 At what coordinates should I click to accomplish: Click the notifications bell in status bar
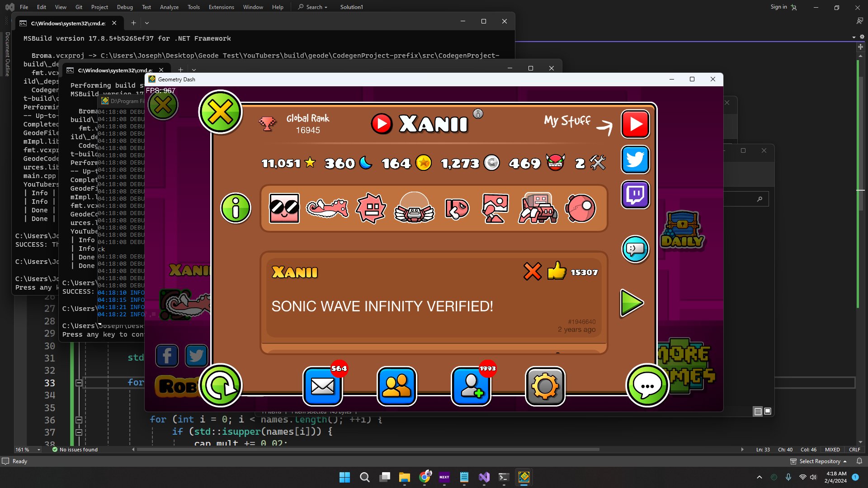click(859, 461)
